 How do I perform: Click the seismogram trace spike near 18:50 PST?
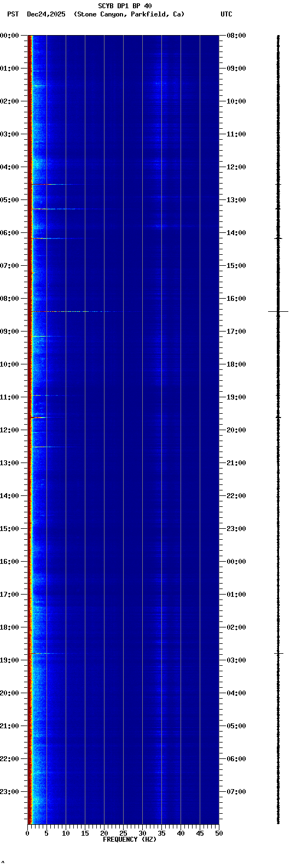[278, 653]
